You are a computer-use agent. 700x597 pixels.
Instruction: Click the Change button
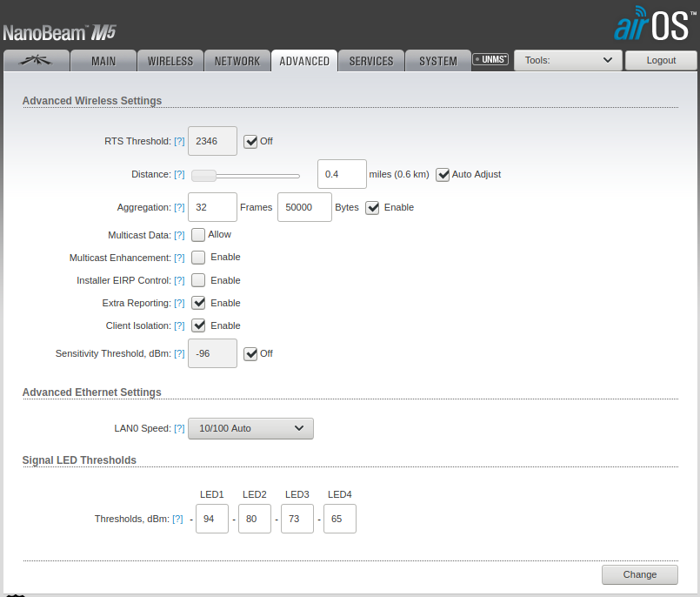click(x=639, y=574)
